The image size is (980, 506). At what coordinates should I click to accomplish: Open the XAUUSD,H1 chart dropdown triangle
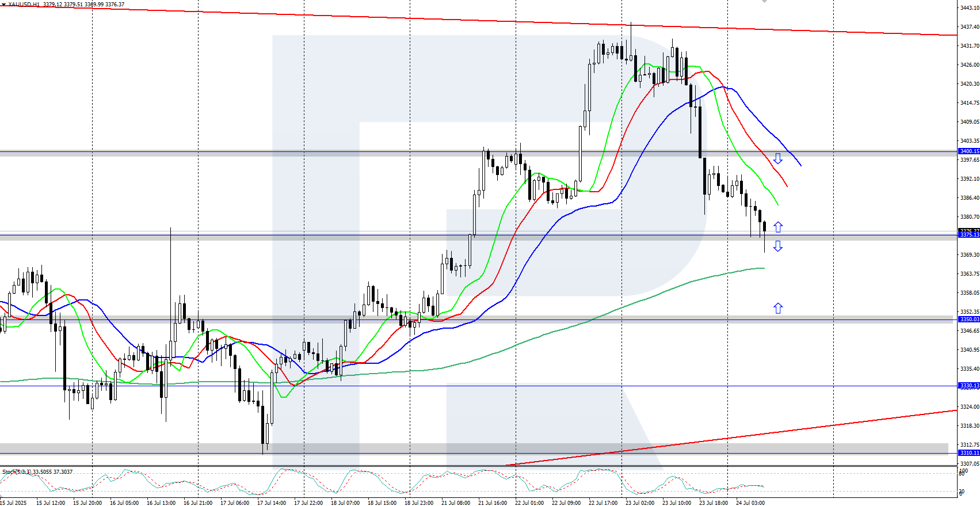3,5
